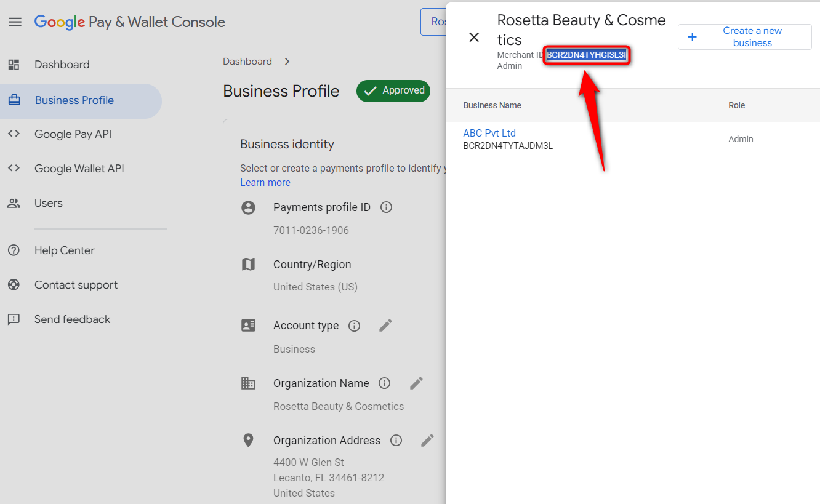The height and width of the screenshot is (504, 820).
Task: Click the Approved status badge
Action: (393, 90)
